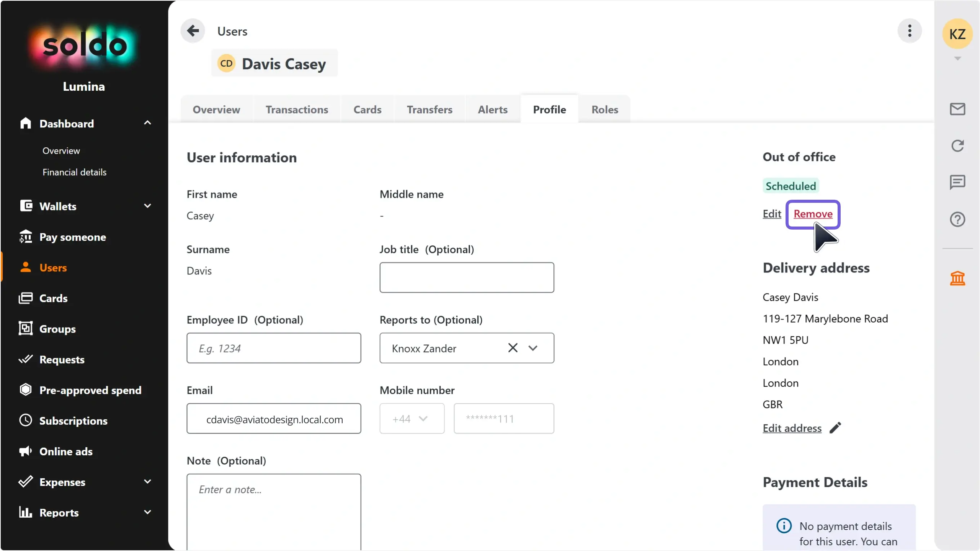Click the Job title input field
This screenshot has height=551, width=980.
tap(467, 277)
